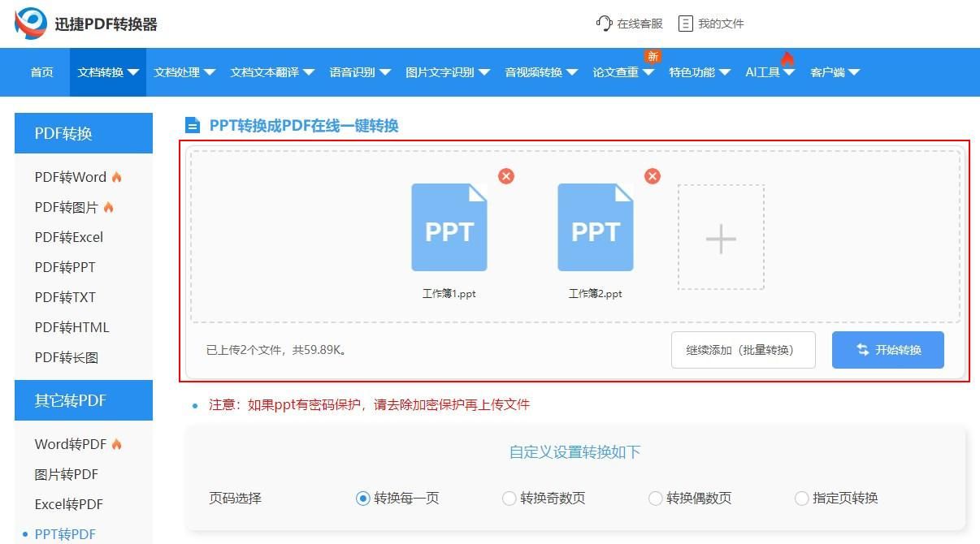Click the 页码选择 label
980x544 pixels.
[236, 499]
